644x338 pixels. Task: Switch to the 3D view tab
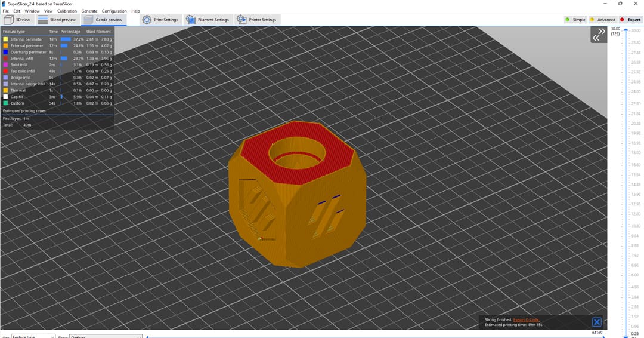(x=17, y=20)
